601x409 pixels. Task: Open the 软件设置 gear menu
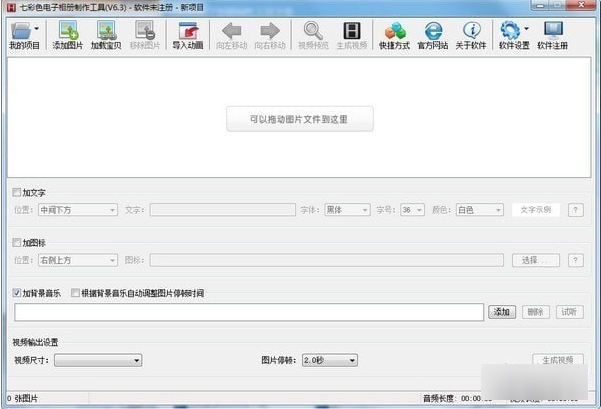coord(513,35)
